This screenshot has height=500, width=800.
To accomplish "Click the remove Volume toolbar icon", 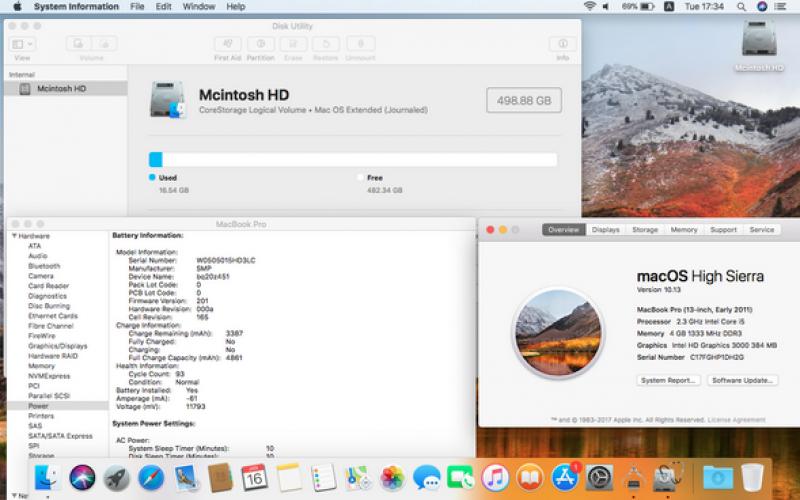I will pyautogui.click(x=105, y=44).
